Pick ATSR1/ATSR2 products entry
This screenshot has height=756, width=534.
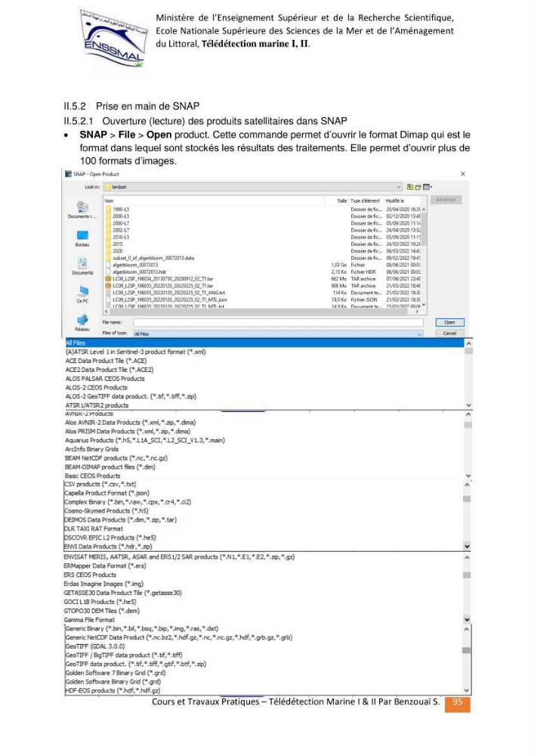point(97,405)
